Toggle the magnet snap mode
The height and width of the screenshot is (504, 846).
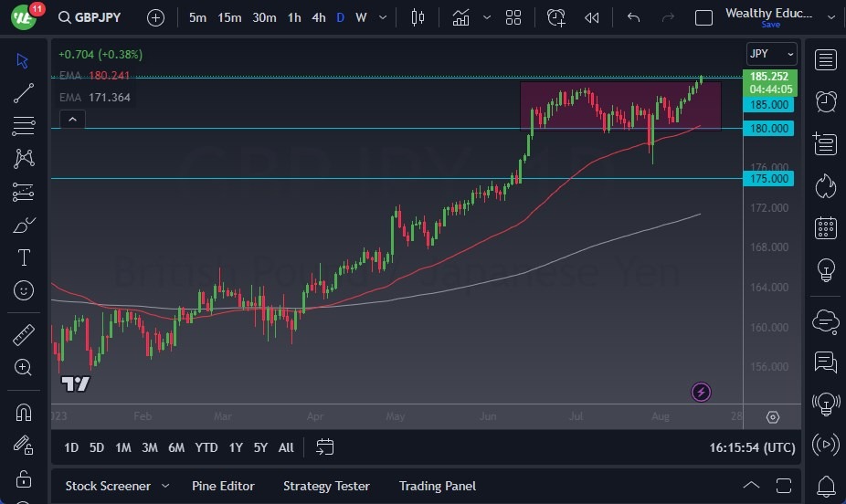tap(24, 412)
